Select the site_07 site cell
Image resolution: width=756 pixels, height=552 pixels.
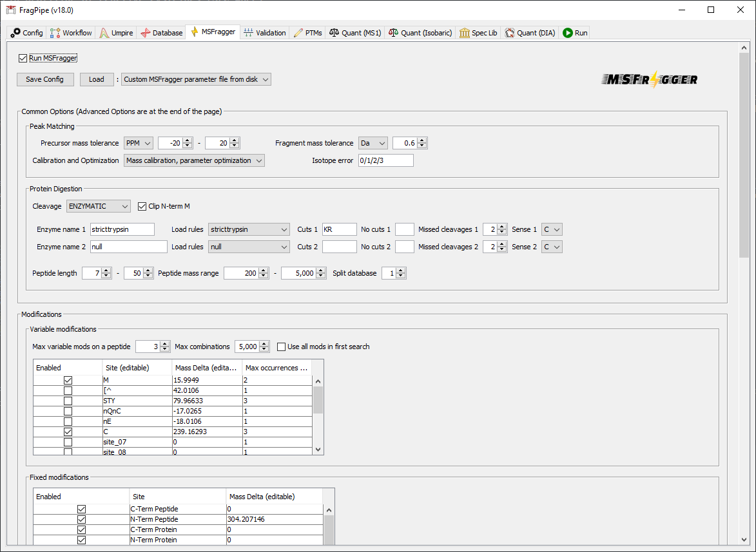(x=137, y=442)
